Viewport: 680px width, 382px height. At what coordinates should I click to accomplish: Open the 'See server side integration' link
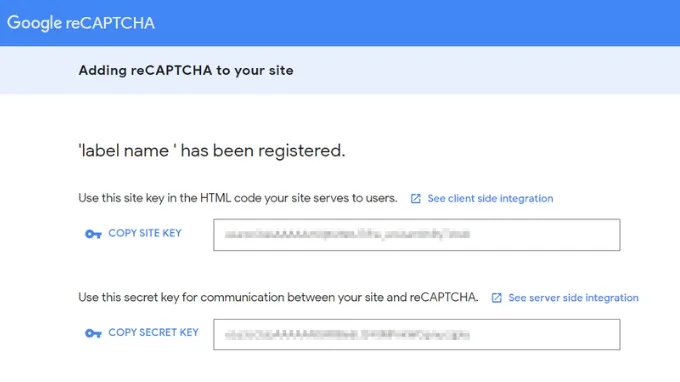[573, 298]
